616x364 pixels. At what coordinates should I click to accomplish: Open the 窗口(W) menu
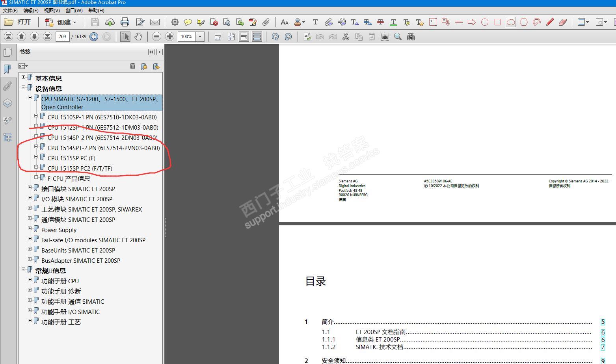(74, 11)
